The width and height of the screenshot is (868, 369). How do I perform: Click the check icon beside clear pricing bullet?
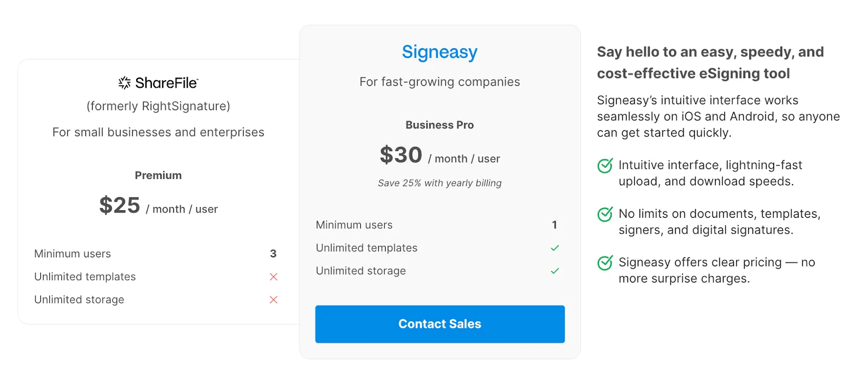pos(605,263)
